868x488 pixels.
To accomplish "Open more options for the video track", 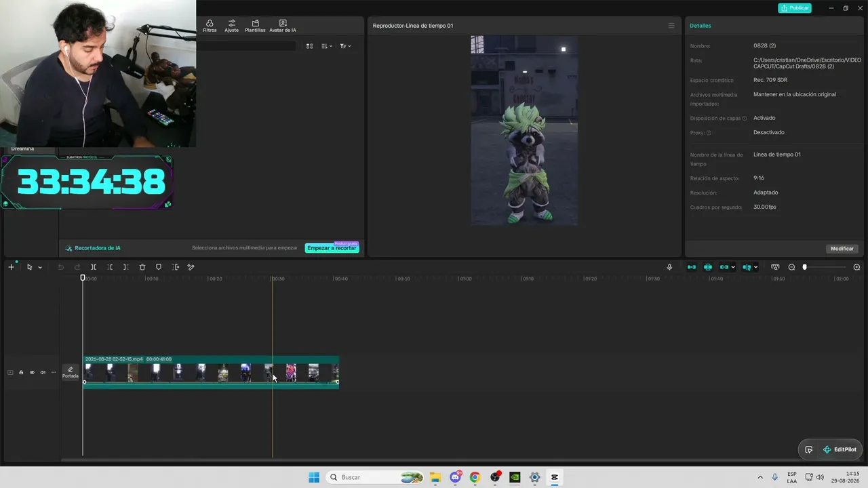I will [54, 372].
